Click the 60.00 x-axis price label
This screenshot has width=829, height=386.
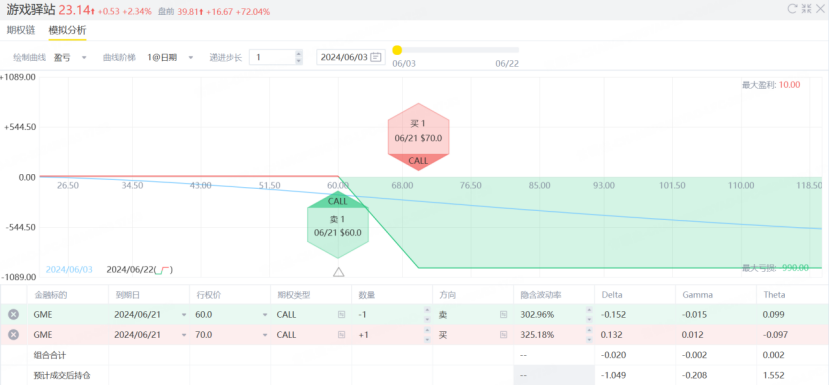338,185
